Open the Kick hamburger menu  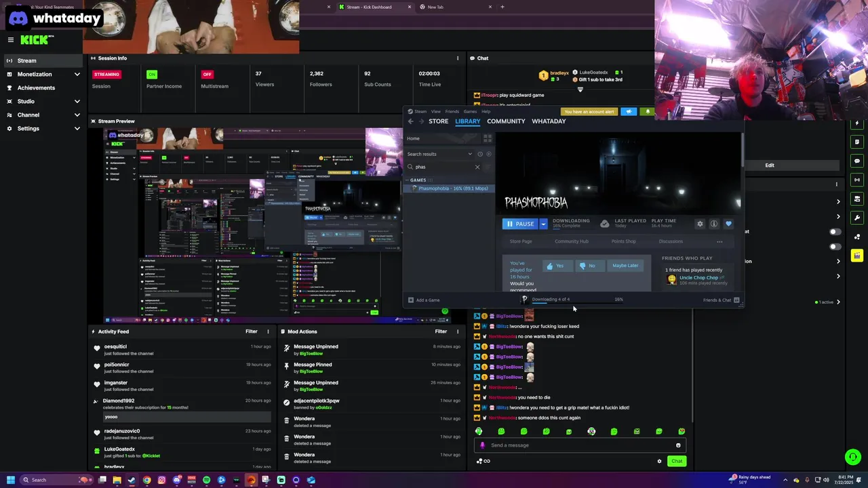coord(10,40)
